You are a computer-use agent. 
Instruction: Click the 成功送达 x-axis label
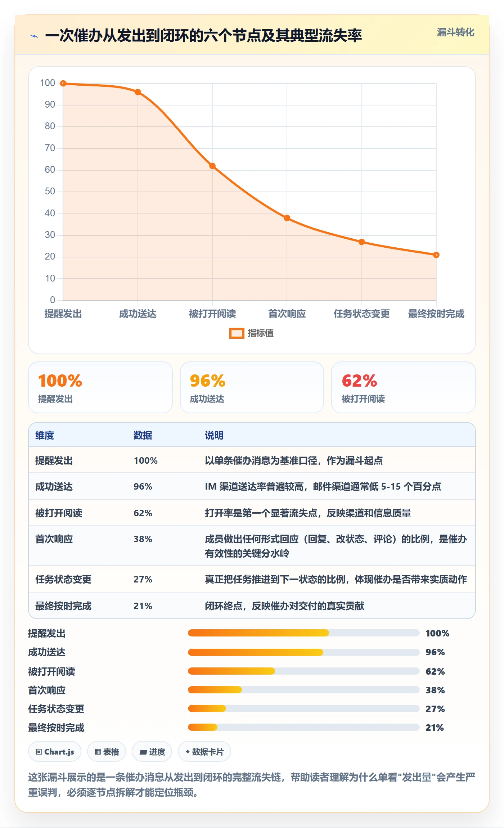pos(138,314)
